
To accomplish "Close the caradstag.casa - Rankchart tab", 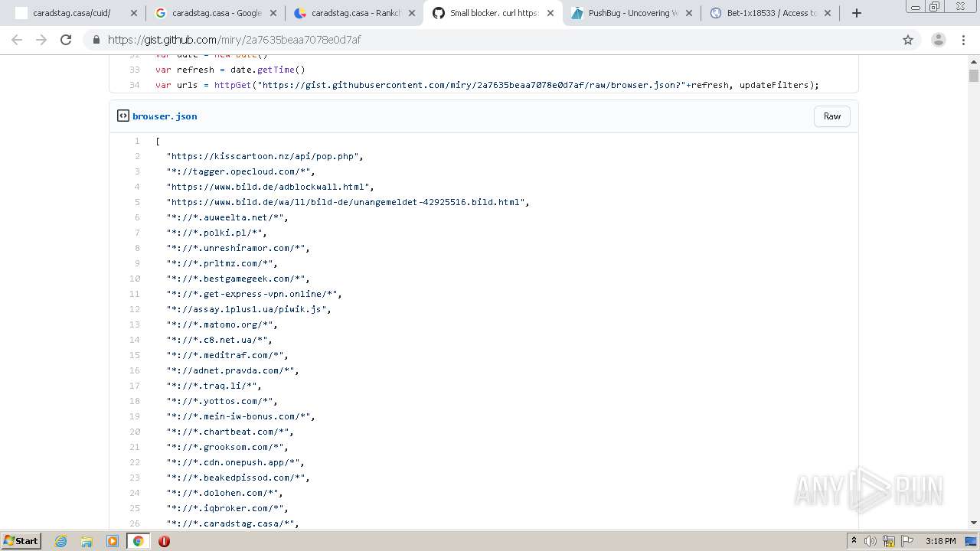I will 412,13.
